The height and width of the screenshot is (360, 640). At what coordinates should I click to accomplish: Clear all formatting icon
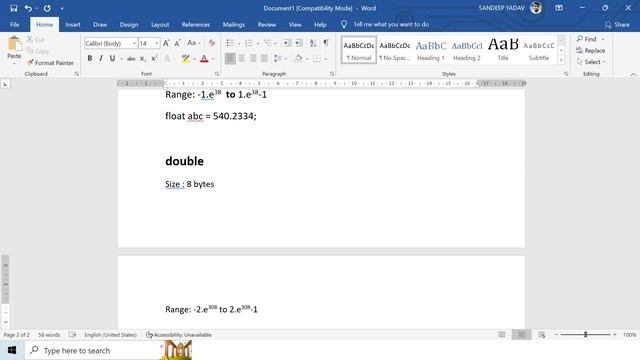click(212, 43)
